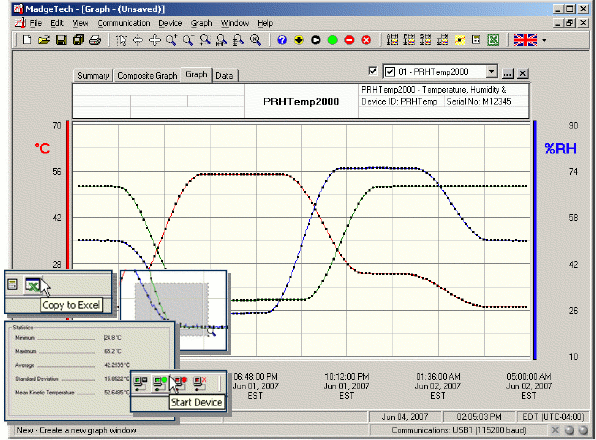Viewport: 596px width, 440px height.
Task: Click the UK flag language icon
Action: coord(525,40)
